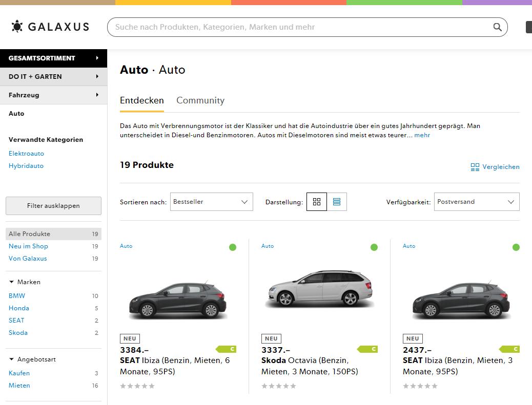532x405 pixels.
Task: Open the Verfügbarkeit Postversand dropdown
Action: tap(476, 202)
